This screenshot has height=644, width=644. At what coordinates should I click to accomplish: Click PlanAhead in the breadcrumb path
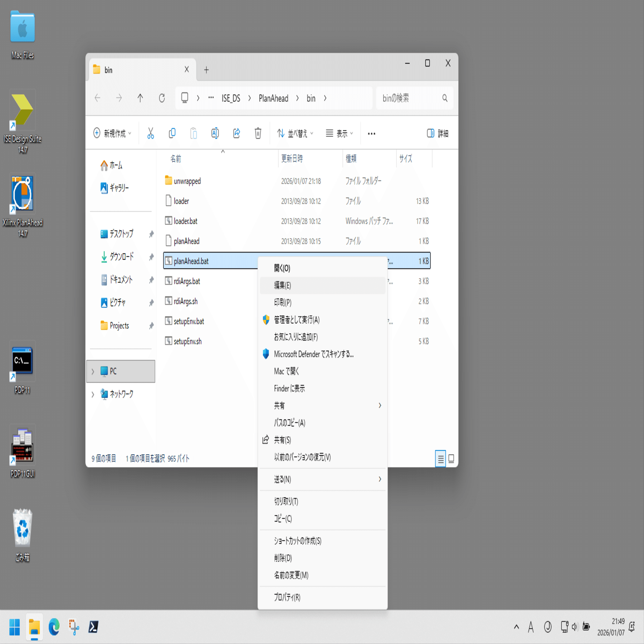[273, 98]
